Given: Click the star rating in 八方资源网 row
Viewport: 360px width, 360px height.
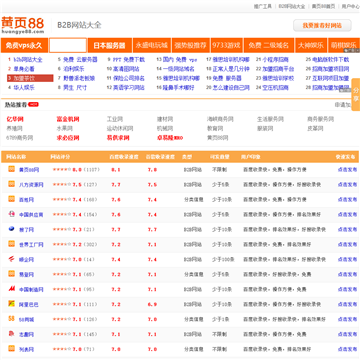Looking at the screenshot, I should 62,184.
